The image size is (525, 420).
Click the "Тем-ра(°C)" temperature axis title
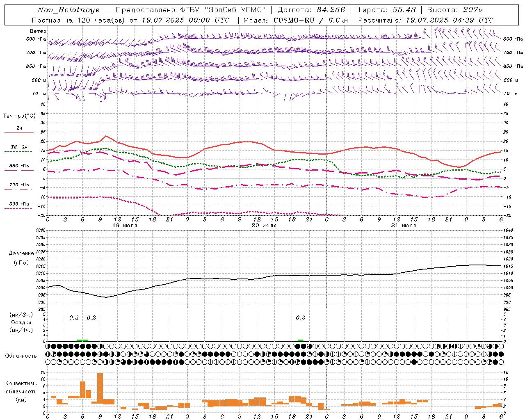19,116
